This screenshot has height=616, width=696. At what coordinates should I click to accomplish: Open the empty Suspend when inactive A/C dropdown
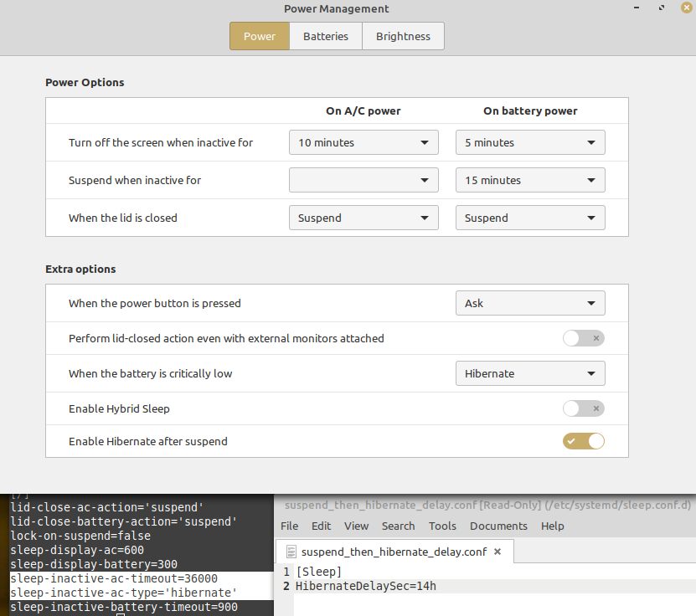point(363,180)
